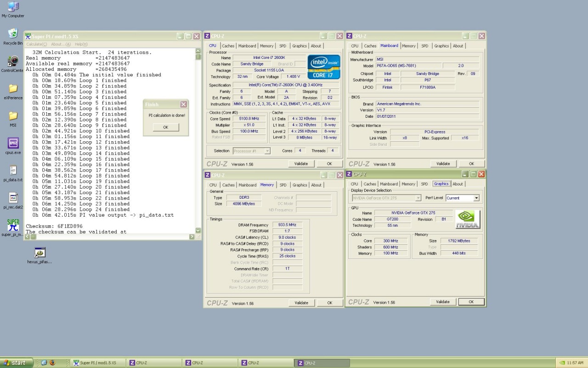
Task: Click the Intel Core i7 logo badge
Action: 323,67
